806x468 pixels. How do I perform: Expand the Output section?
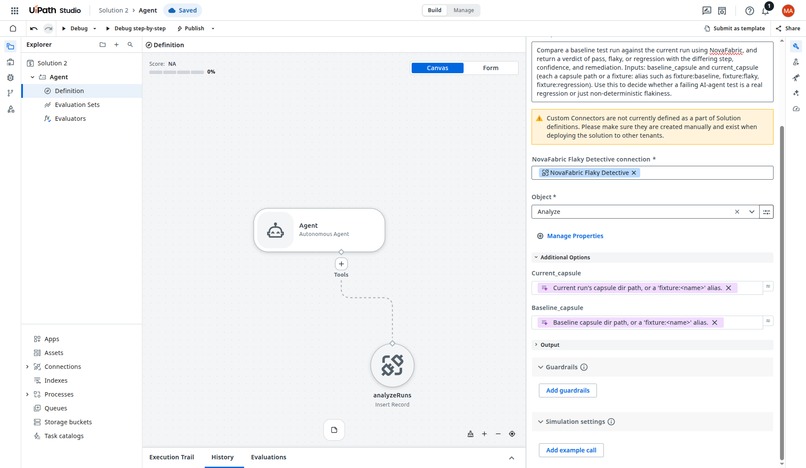[536, 345]
